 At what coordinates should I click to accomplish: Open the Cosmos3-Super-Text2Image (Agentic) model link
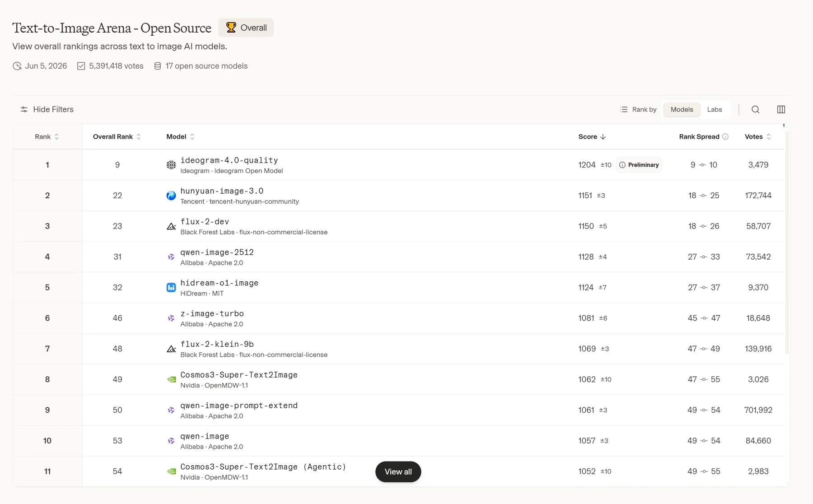click(263, 467)
